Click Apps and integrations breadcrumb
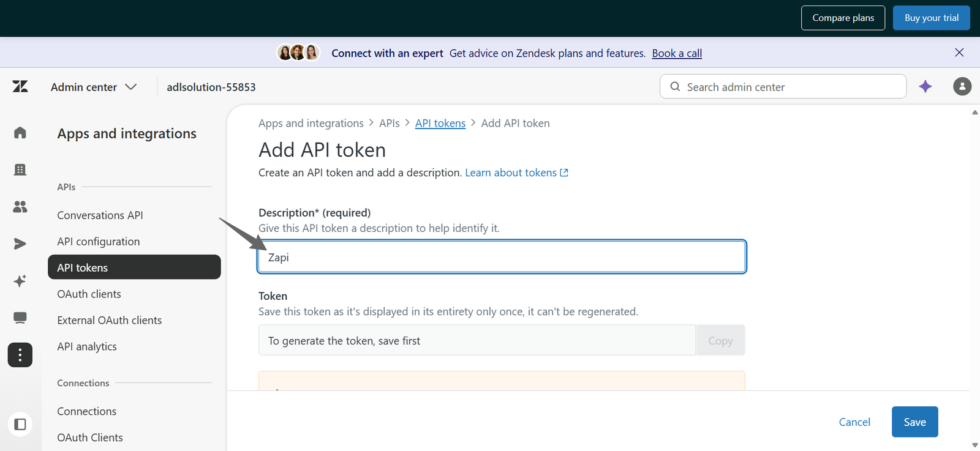 [311, 123]
